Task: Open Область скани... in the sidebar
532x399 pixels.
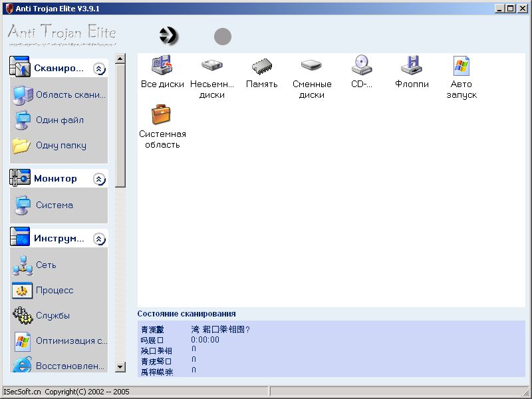Action: tap(59, 94)
